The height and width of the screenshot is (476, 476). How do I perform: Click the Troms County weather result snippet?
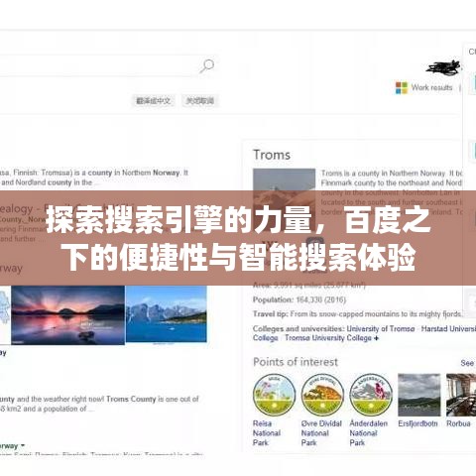pos(99,404)
